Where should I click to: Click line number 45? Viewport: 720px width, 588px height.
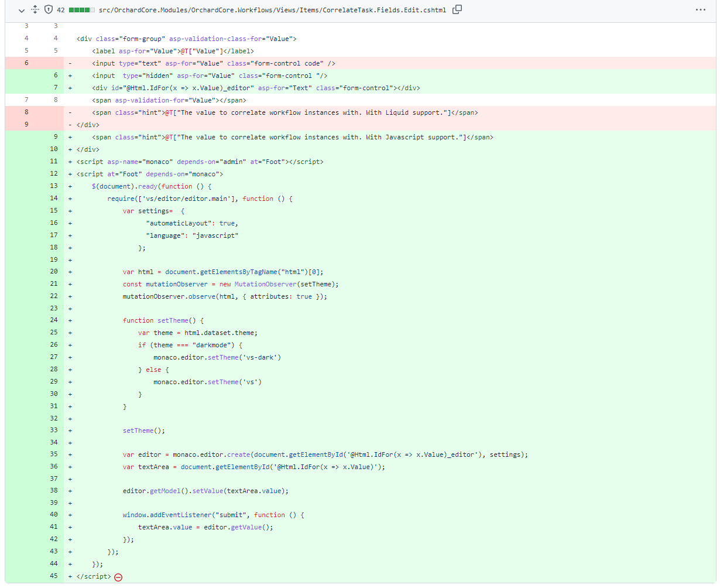(54, 576)
